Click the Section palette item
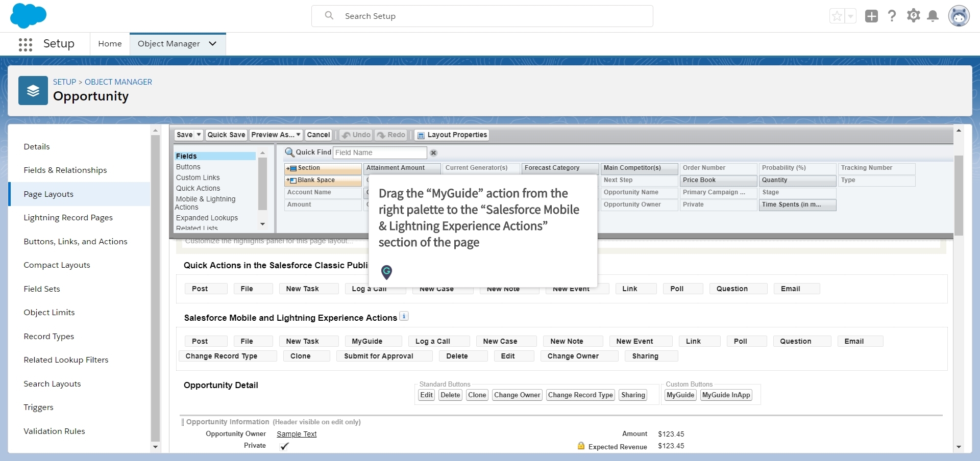 [323, 168]
